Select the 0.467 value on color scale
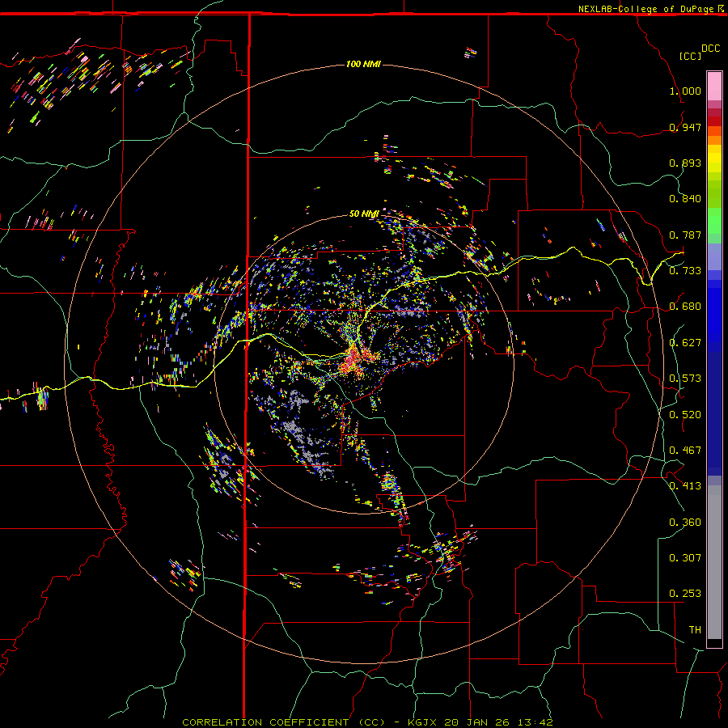This screenshot has width=728, height=728. point(685,451)
